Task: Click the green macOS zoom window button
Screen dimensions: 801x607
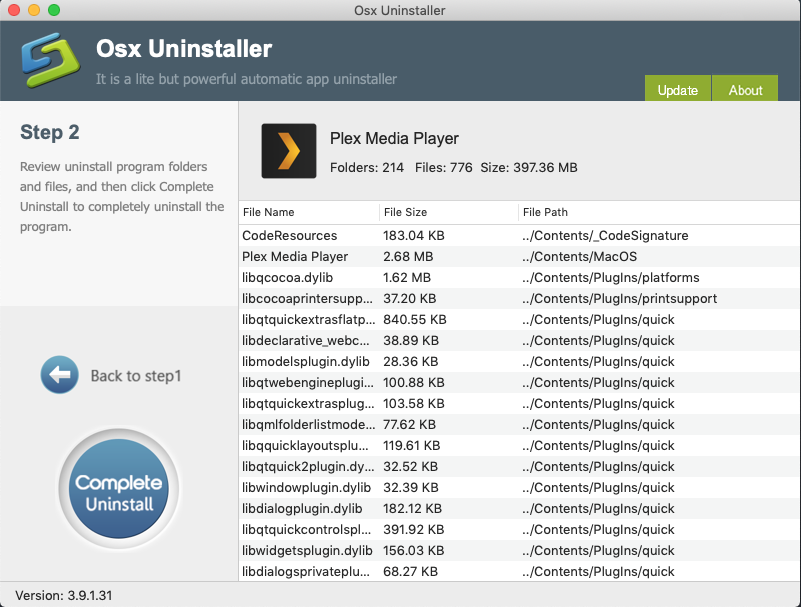Action: pos(54,10)
